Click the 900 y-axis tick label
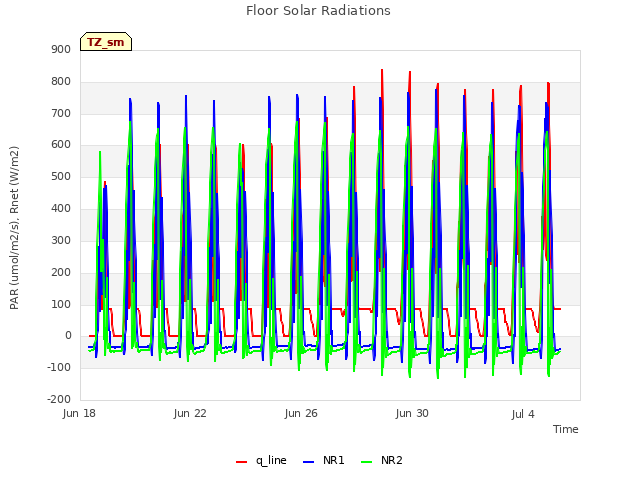The height and width of the screenshot is (480, 640). tap(61, 49)
